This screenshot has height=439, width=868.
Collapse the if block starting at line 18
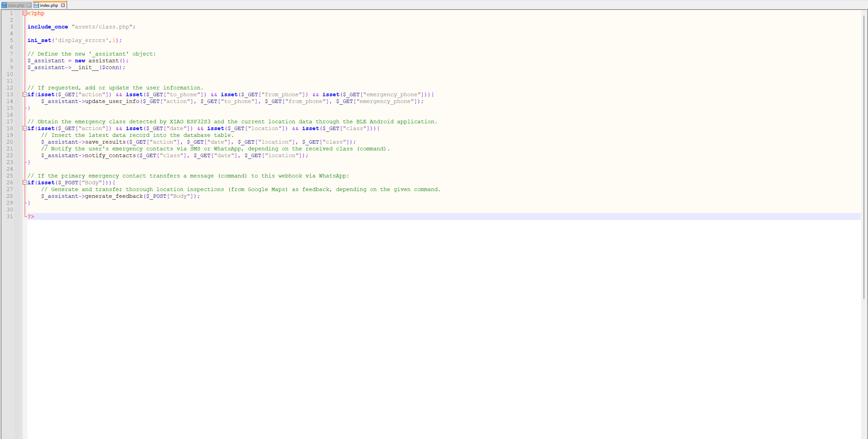pos(24,128)
